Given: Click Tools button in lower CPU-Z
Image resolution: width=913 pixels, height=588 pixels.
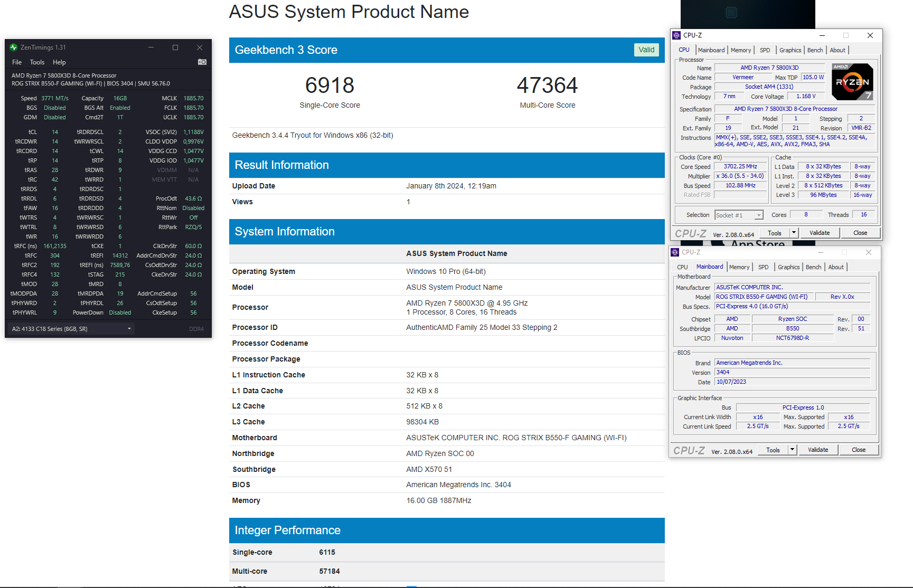Looking at the screenshot, I should tap(773, 450).
